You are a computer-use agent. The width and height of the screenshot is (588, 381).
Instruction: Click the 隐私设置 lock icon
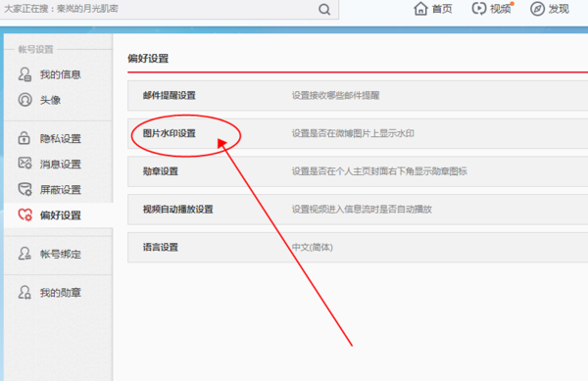click(24, 138)
